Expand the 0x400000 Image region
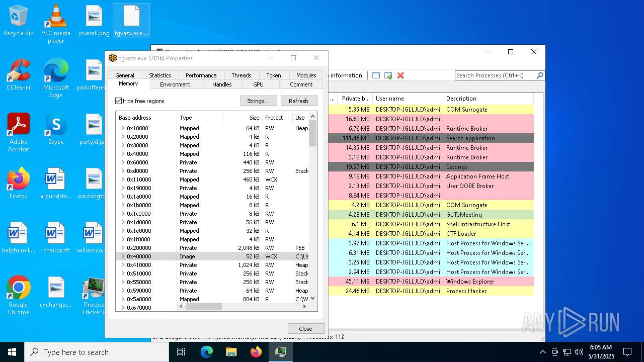 click(123, 256)
